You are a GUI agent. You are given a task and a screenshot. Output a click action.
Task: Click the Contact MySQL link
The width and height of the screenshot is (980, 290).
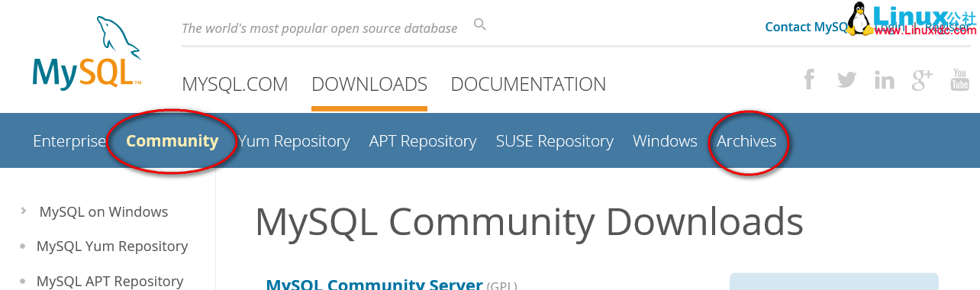pos(807,27)
